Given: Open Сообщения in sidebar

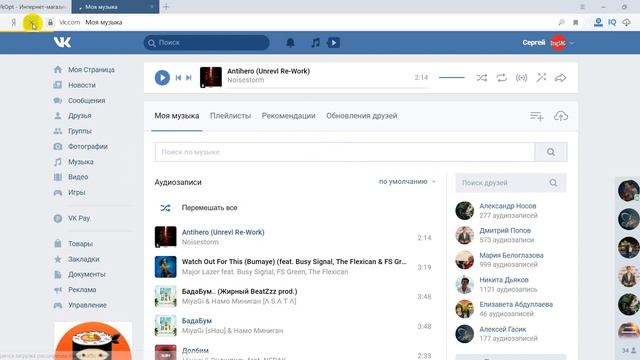Looking at the screenshot, I should (x=87, y=100).
